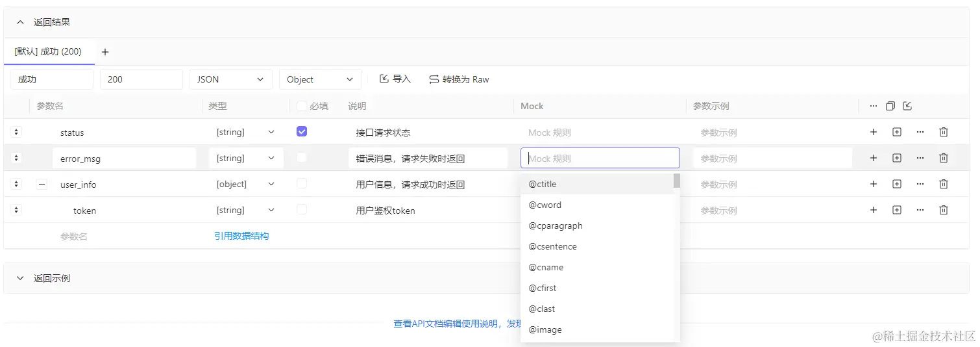The width and height of the screenshot is (980, 347).
Task: Choose @cfirst from mock suggestions
Action: coord(597,288)
